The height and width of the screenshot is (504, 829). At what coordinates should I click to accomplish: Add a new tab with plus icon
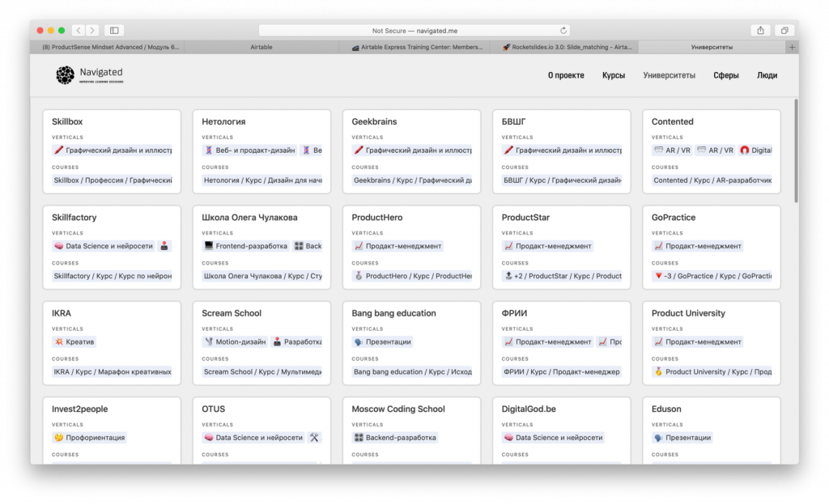[x=792, y=47]
